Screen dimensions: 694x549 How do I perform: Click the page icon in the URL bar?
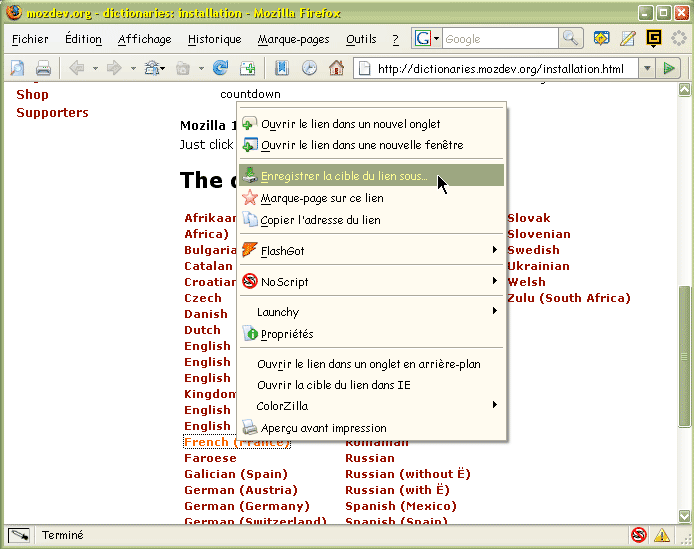point(364,69)
